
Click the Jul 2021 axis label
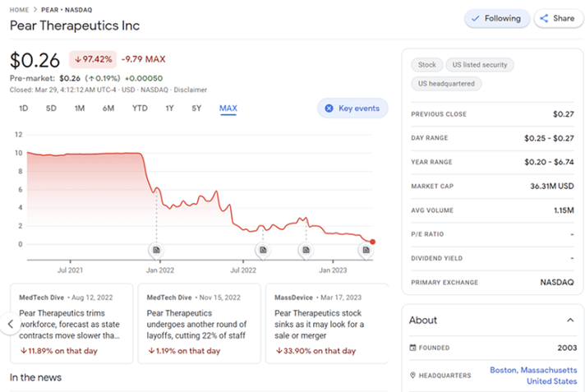[70, 270]
